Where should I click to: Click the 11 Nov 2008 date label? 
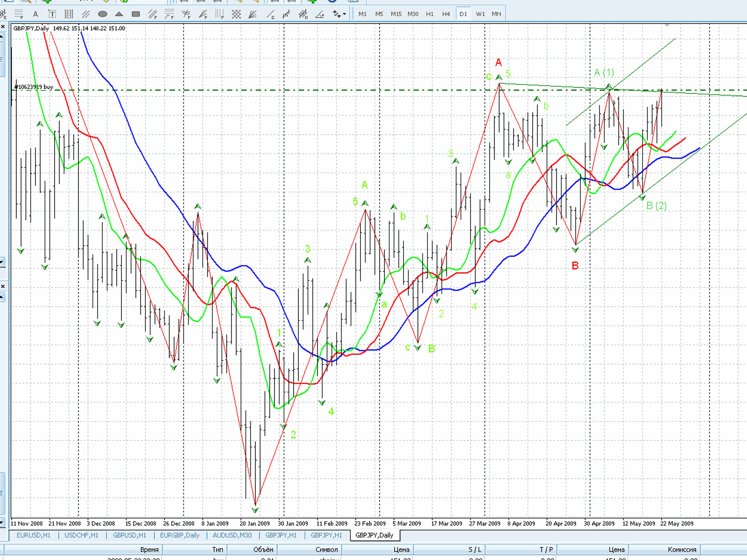coord(27,524)
